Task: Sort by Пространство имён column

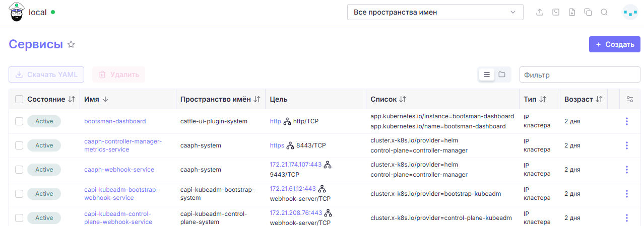Action: point(220,99)
